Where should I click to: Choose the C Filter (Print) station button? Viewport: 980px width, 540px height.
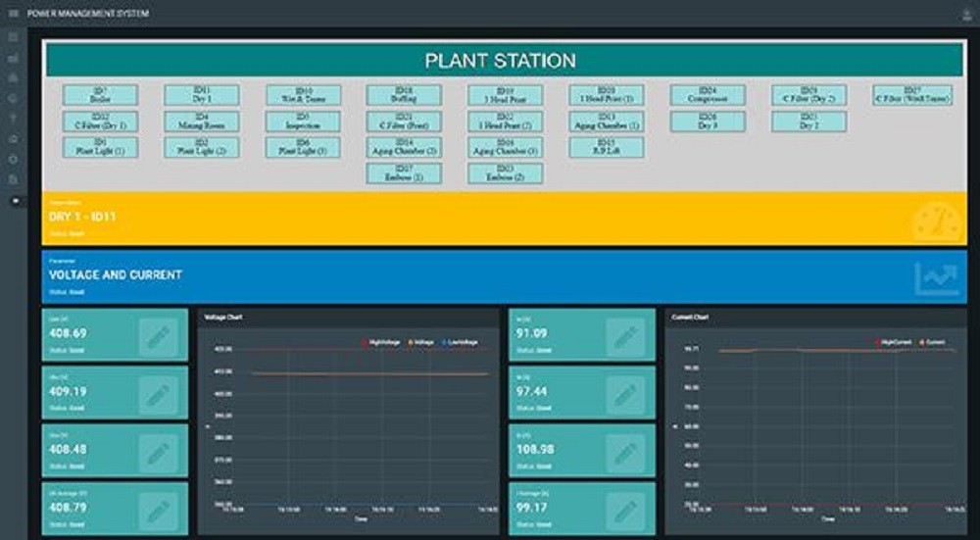pyautogui.click(x=404, y=122)
